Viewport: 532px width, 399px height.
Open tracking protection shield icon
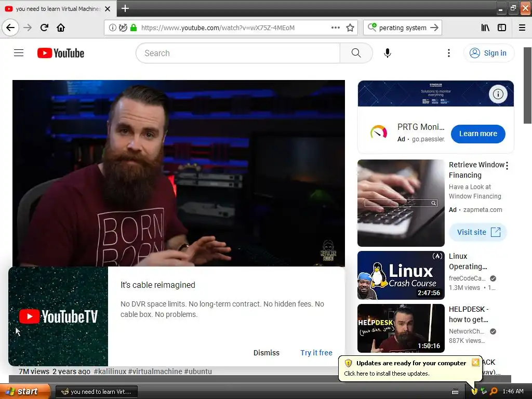[x=123, y=28]
